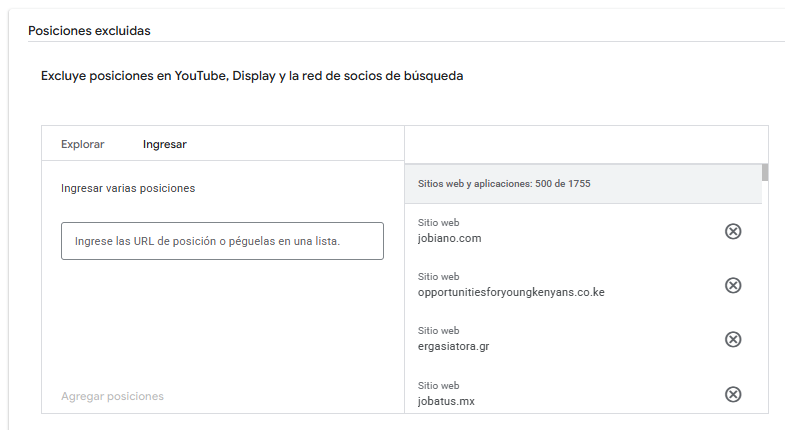The image size is (785, 430).
Task: Select the ergasiatora.gr site entry
Action: (454, 346)
